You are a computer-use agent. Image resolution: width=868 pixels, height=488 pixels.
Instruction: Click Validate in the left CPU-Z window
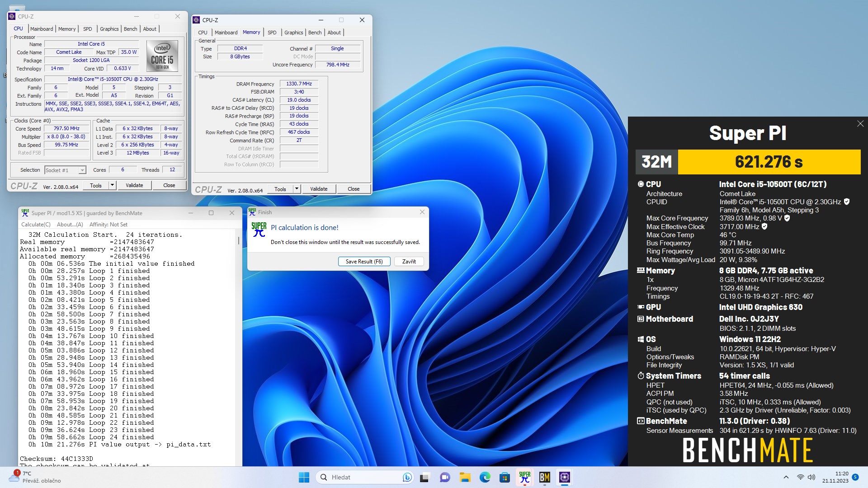click(x=134, y=185)
